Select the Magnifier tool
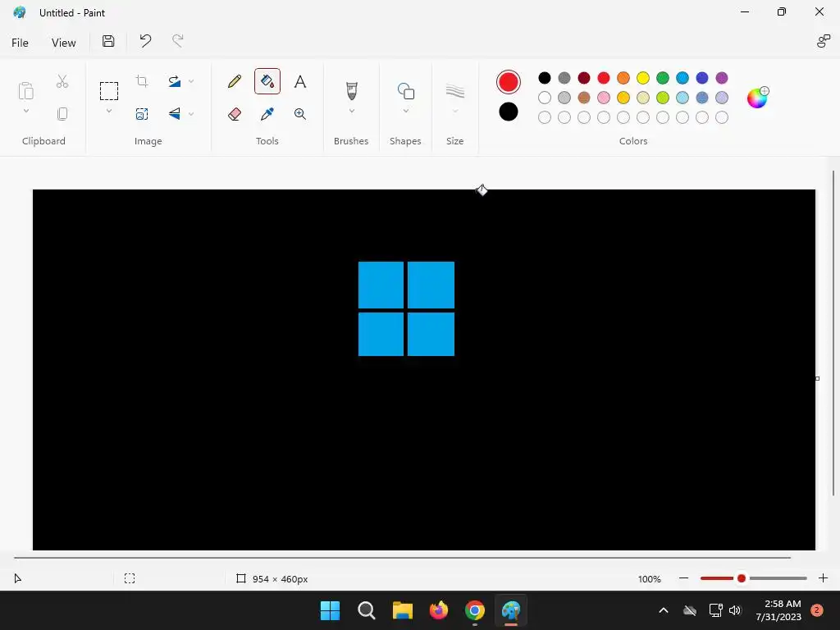Screen dimensions: 840x630 pos(300,113)
